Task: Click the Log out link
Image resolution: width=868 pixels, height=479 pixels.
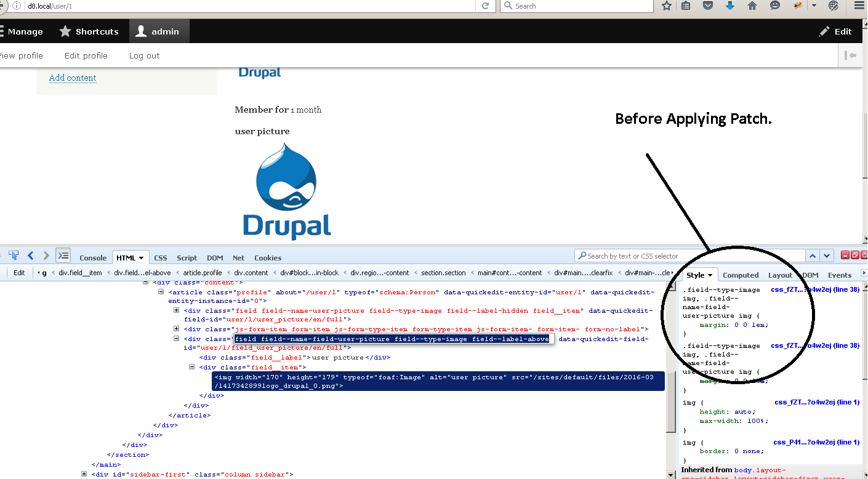Action: click(x=145, y=55)
